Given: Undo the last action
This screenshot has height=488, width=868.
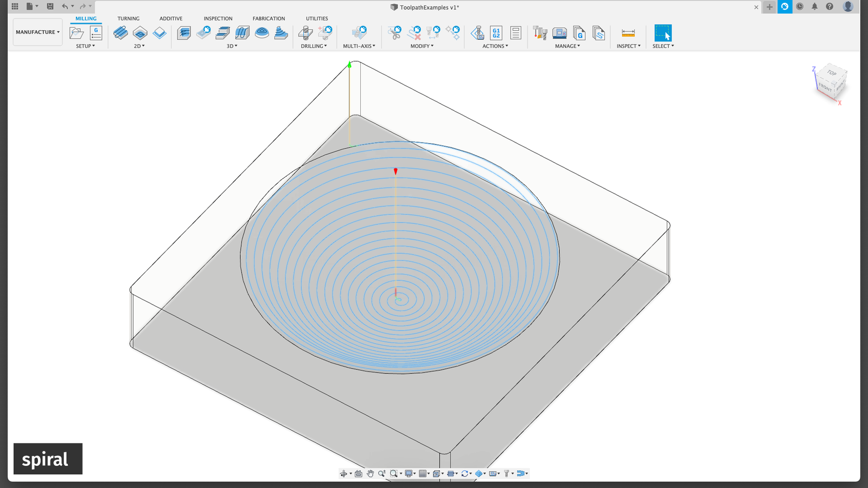Looking at the screenshot, I should pyautogui.click(x=65, y=7).
